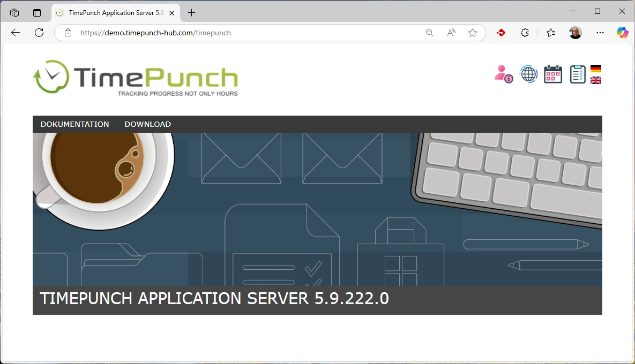This screenshot has width=635, height=364.
Task: Click the TimePunch Application Server 5.9.222.0 heading
Action: (214, 299)
